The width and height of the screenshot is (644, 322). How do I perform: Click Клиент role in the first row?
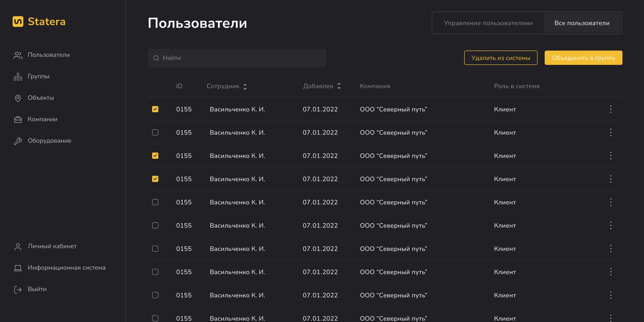pyautogui.click(x=505, y=109)
